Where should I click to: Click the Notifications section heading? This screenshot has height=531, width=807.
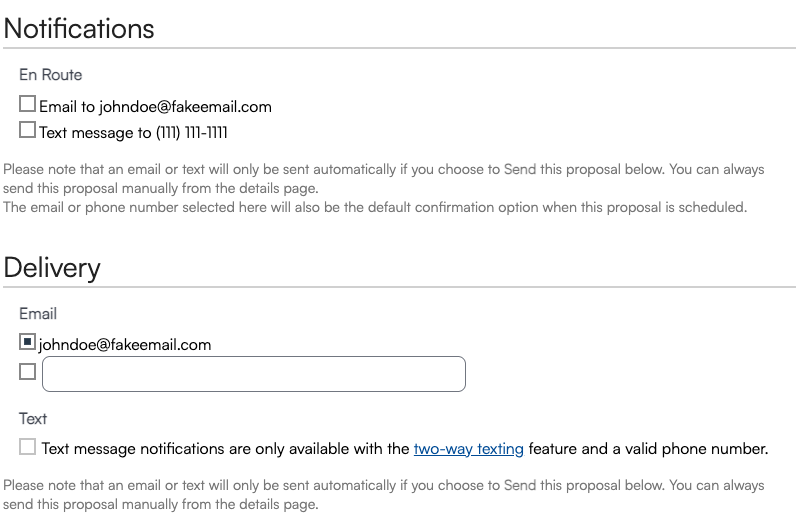(x=79, y=28)
